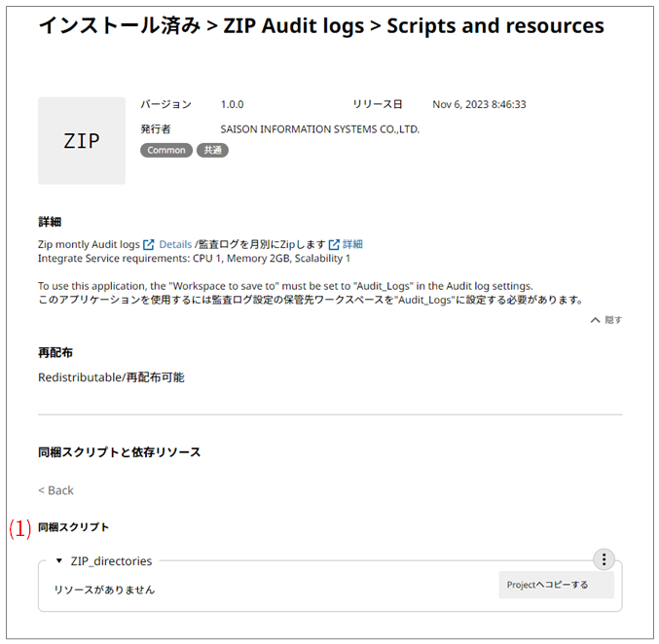Click the release date Nov 6, 2023
The image size is (659, 644).
pos(479,104)
